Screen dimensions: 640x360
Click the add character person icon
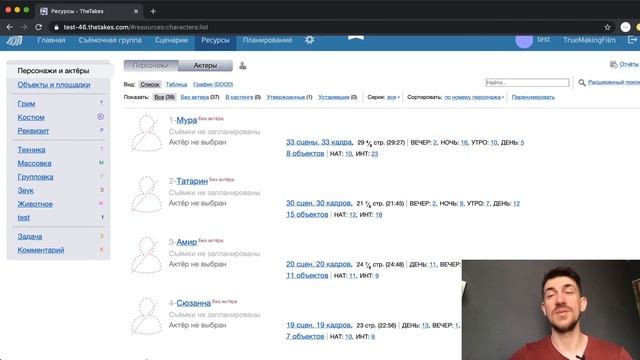click(x=243, y=65)
